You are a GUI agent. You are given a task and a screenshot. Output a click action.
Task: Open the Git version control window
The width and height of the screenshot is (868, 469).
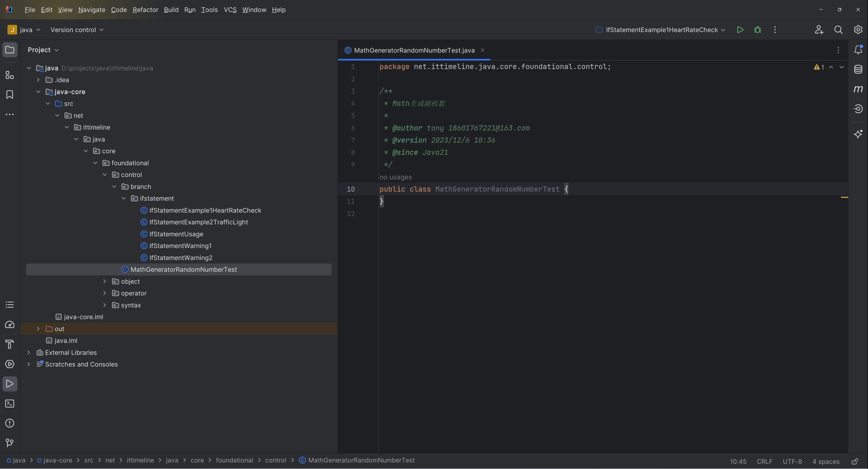pos(10,443)
